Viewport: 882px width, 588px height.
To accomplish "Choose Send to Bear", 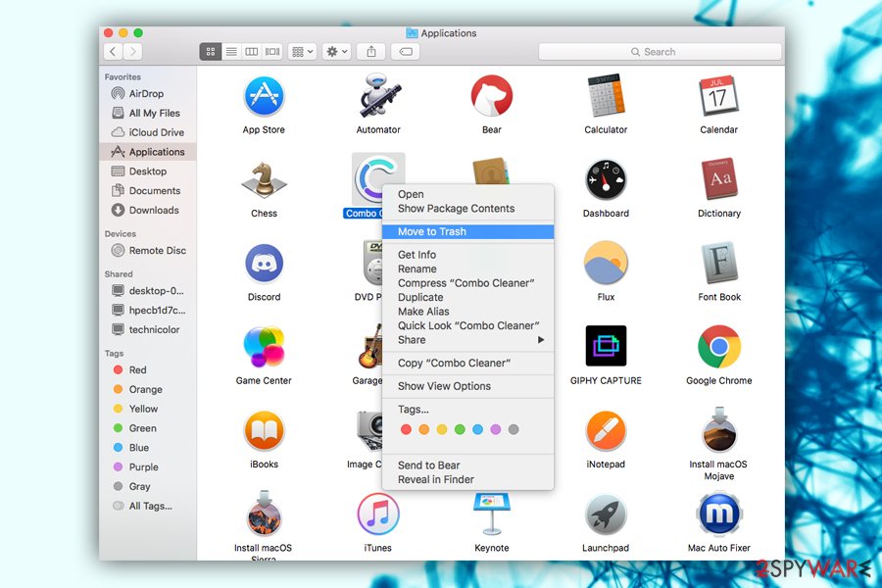I will coord(467,465).
